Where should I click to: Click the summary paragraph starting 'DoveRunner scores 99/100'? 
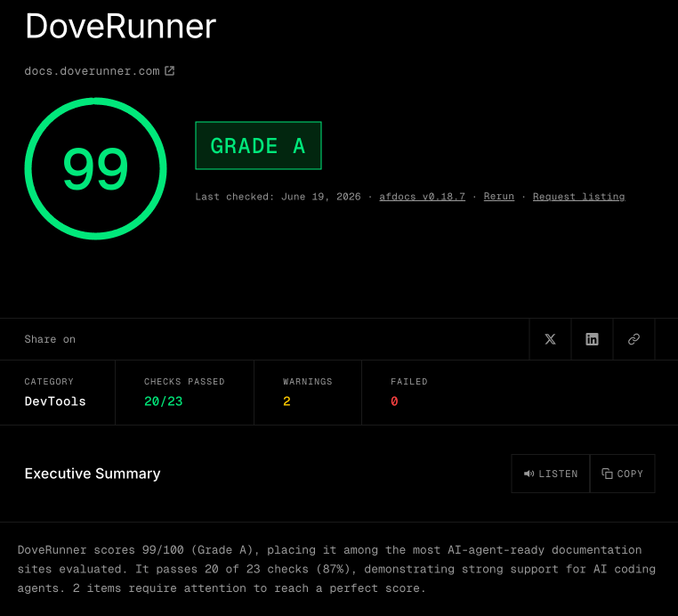tap(336, 570)
